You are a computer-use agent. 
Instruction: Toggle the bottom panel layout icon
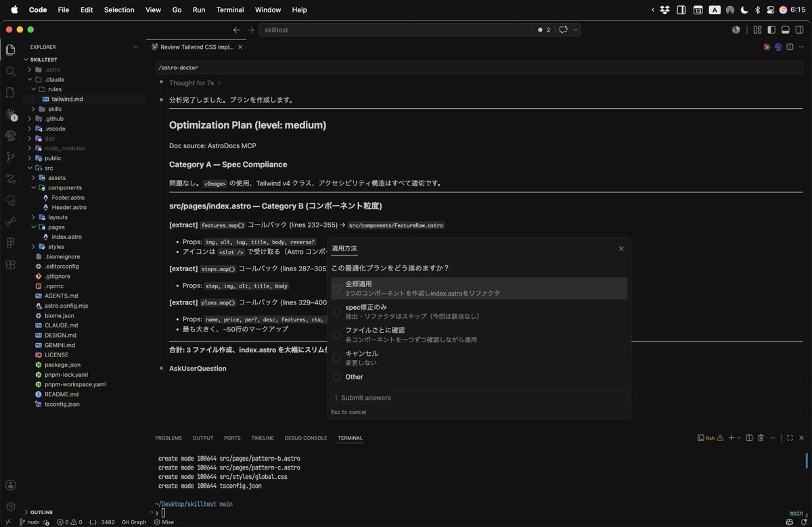(786, 30)
